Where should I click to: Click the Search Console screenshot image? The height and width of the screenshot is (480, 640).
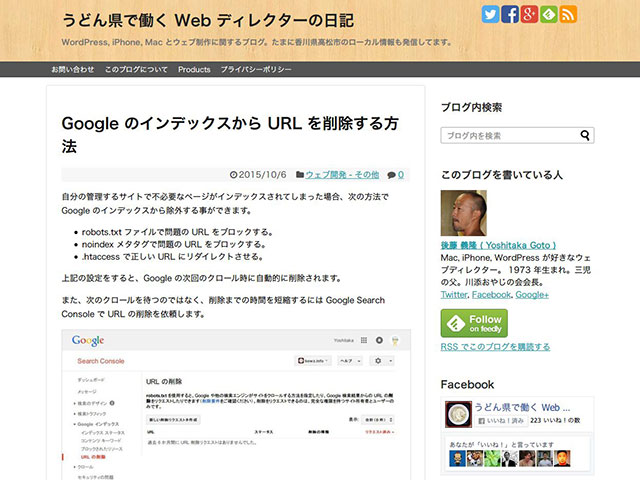coord(236,404)
